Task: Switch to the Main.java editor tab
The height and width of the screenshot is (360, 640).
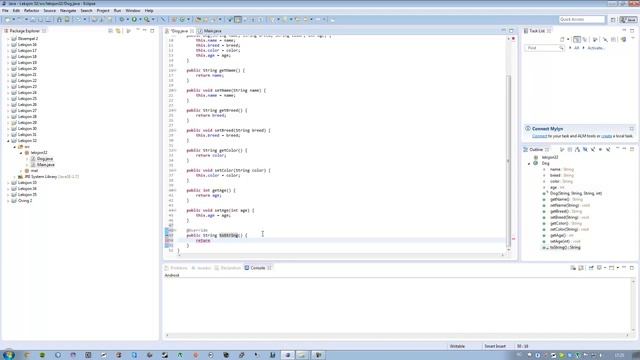Action: point(210,31)
